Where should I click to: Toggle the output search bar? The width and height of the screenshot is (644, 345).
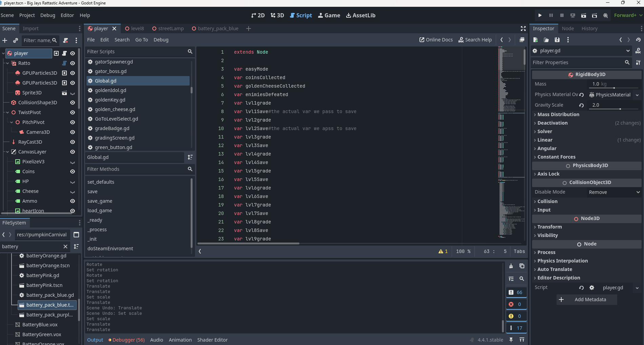click(x=522, y=279)
